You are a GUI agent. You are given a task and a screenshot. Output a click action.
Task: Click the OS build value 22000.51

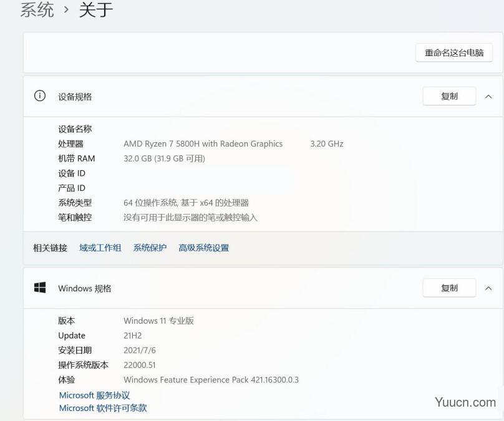tap(140, 365)
